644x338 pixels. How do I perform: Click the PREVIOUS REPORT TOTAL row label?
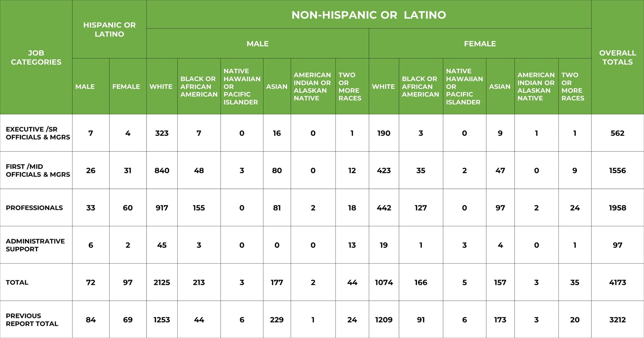[32, 320]
